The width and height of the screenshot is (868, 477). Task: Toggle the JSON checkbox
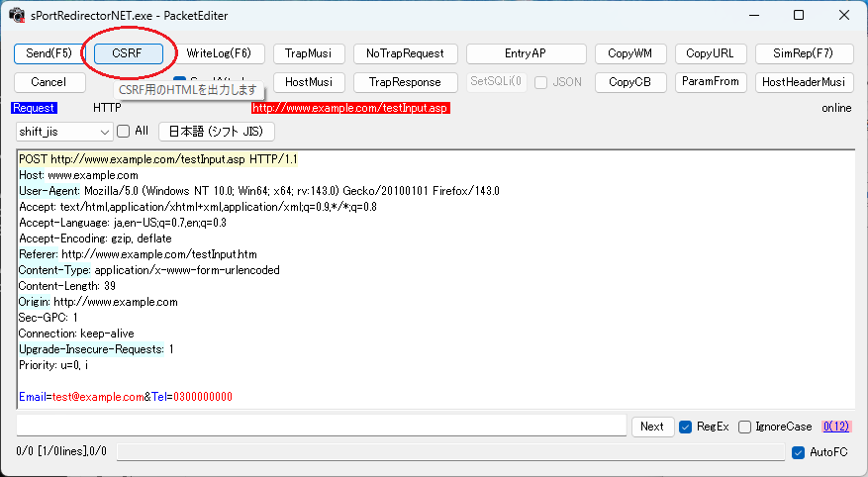[x=541, y=82]
